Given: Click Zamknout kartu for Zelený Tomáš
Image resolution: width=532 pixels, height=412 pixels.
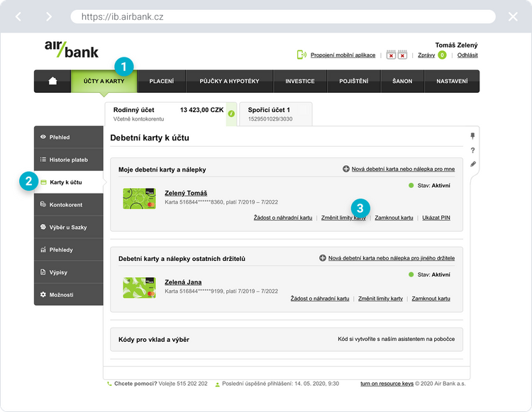Looking at the screenshot, I should pos(394,218).
